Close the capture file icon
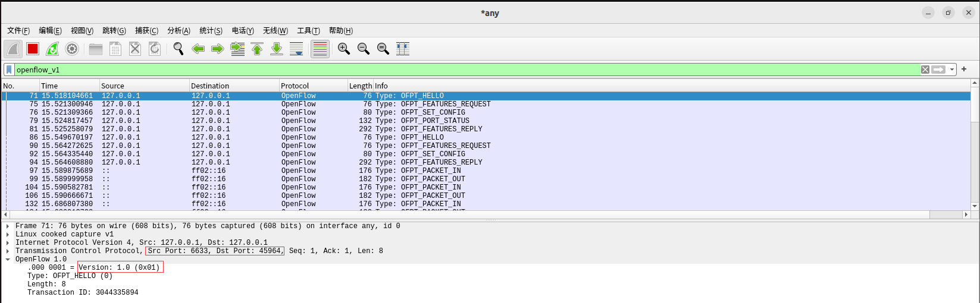This screenshot has height=303, width=980. (x=135, y=49)
